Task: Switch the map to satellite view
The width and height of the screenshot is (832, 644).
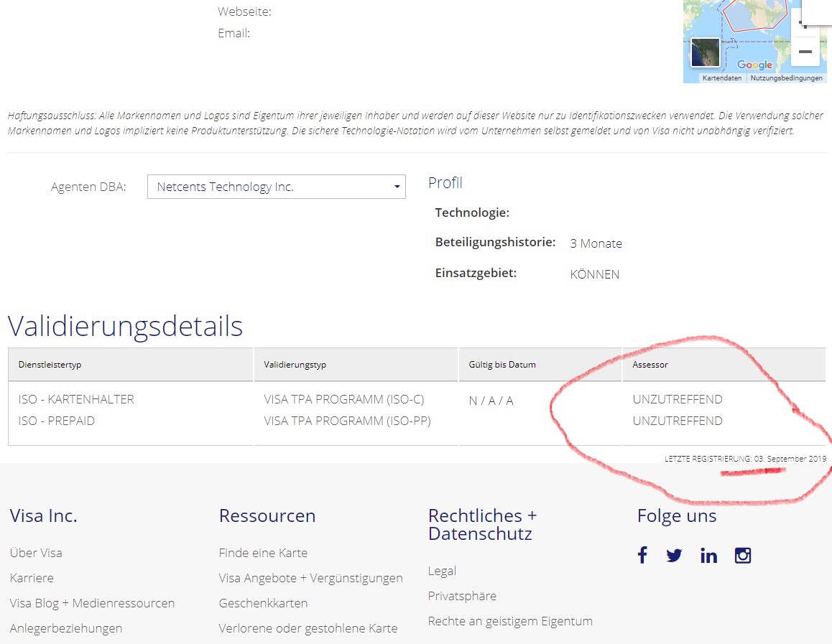Action: 705,52
